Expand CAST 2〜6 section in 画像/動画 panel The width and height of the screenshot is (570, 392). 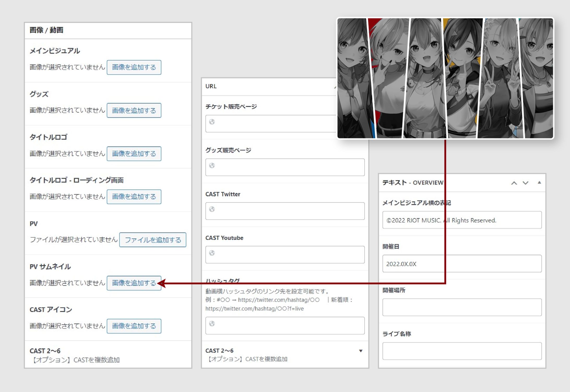[45, 351]
